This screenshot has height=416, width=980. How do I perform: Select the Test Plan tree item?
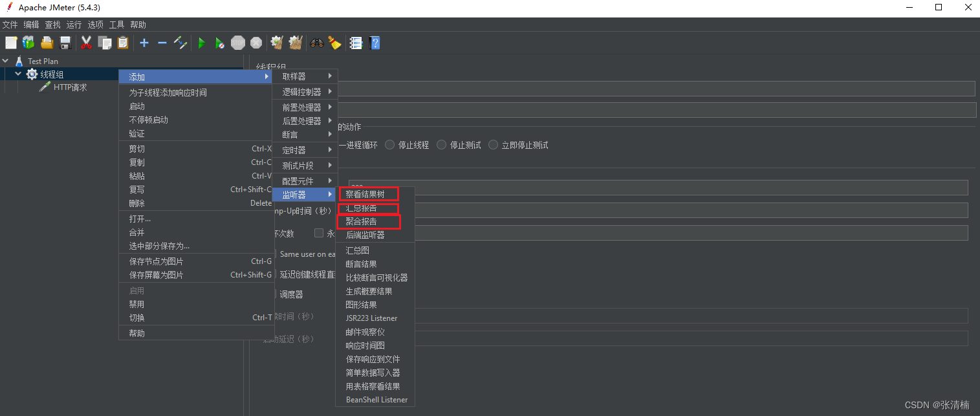pos(43,61)
